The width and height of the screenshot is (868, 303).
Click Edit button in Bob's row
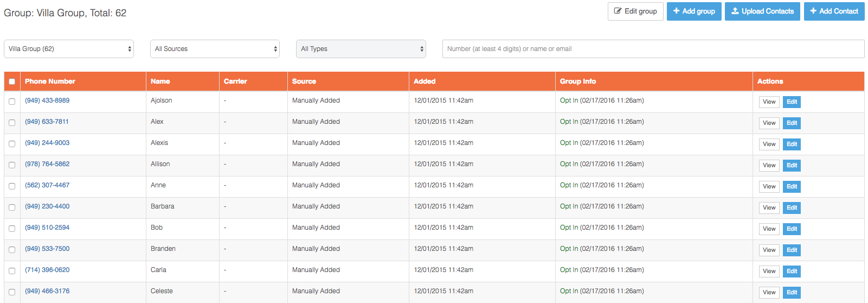coord(792,229)
